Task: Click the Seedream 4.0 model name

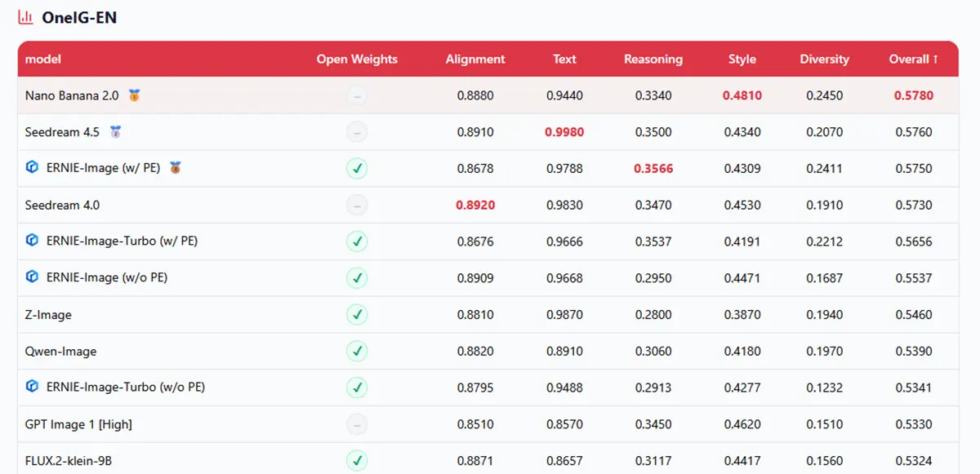Action: pos(62,205)
